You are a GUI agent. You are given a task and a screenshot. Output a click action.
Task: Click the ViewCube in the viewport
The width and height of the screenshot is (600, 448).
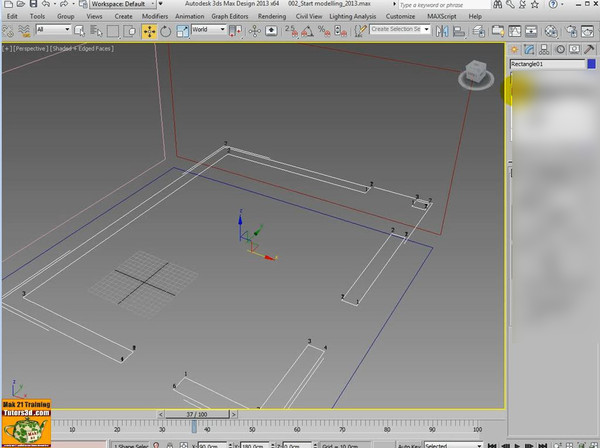[476, 75]
